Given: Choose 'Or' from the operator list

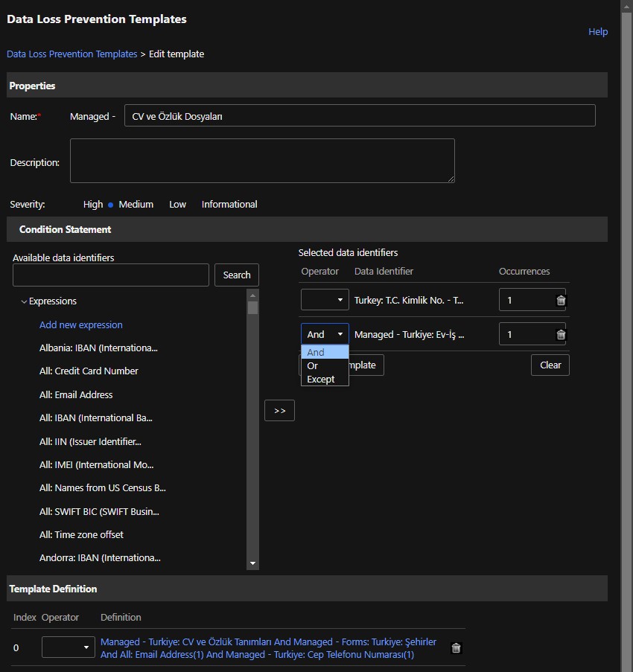Looking at the screenshot, I should pyautogui.click(x=313, y=366).
